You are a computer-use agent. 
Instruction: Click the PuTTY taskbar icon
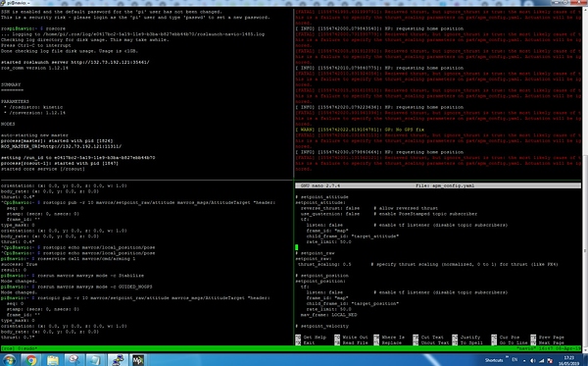point(118,360)
